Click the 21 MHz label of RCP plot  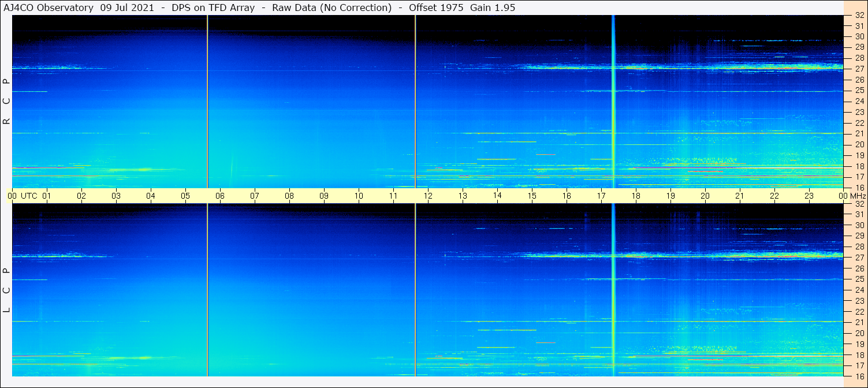point(859,133)
